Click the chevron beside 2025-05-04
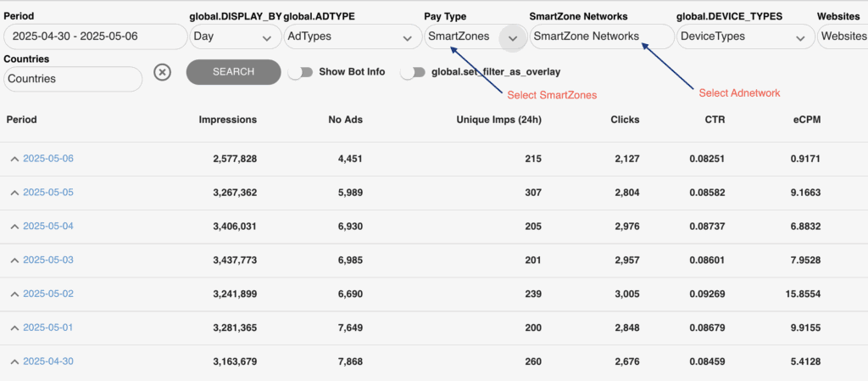Viewport: 868px width, 381px height. click(x=14, y=226)
